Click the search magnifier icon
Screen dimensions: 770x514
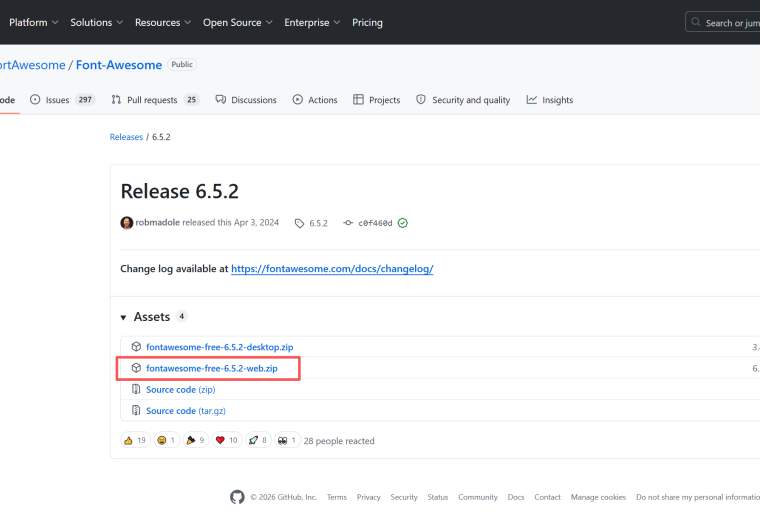point(695,22)
